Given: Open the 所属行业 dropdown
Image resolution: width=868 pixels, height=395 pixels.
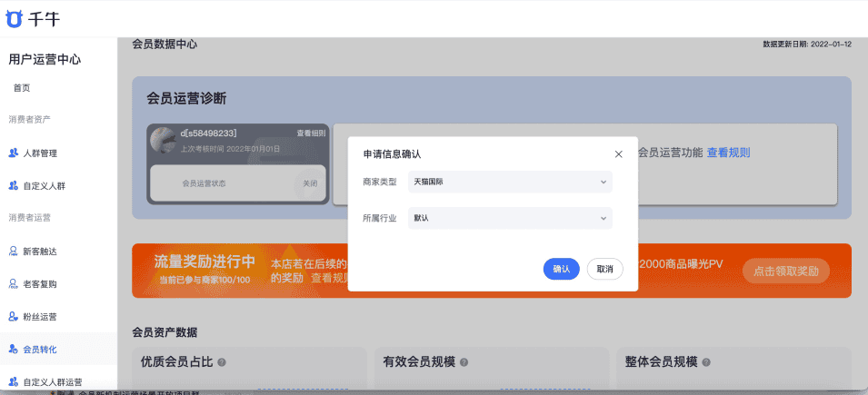Looking at the screenshot, I should (510, 218).
